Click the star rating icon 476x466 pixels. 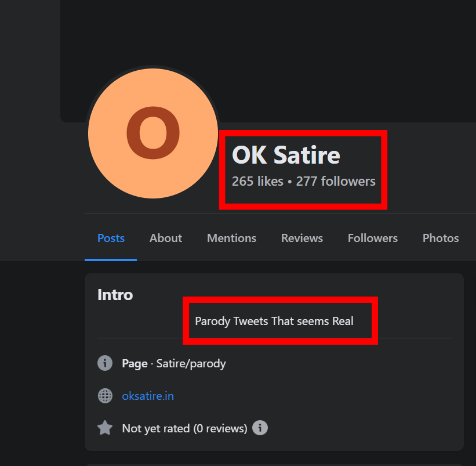click(x=105, y=428)
